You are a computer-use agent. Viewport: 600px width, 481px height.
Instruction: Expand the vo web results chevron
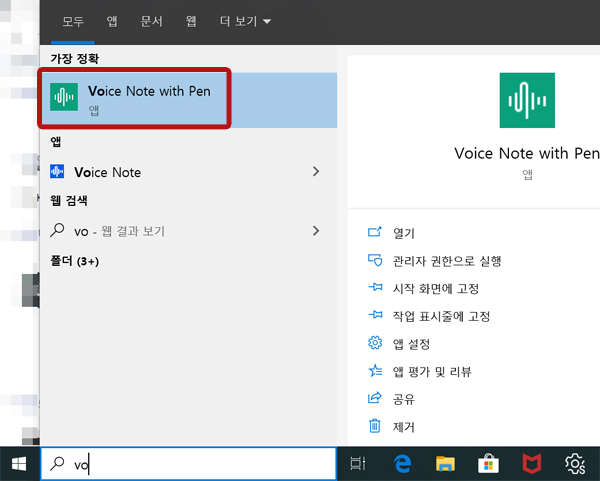click(x=316, y=231)
